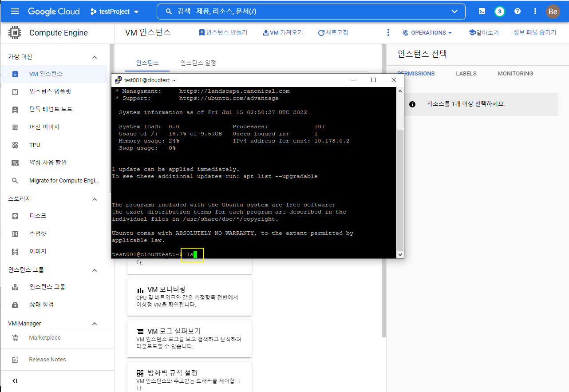Collapse the VM Manager section

tap(94, 324)
